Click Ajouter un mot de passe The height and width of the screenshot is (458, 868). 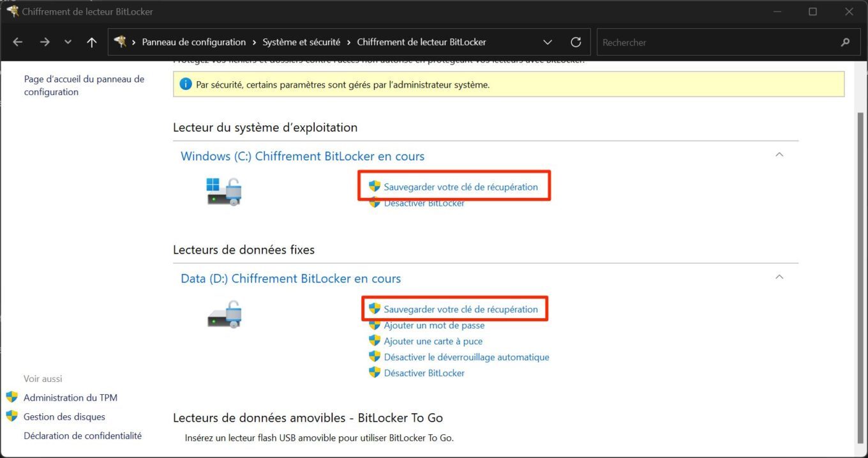point(434,325)
